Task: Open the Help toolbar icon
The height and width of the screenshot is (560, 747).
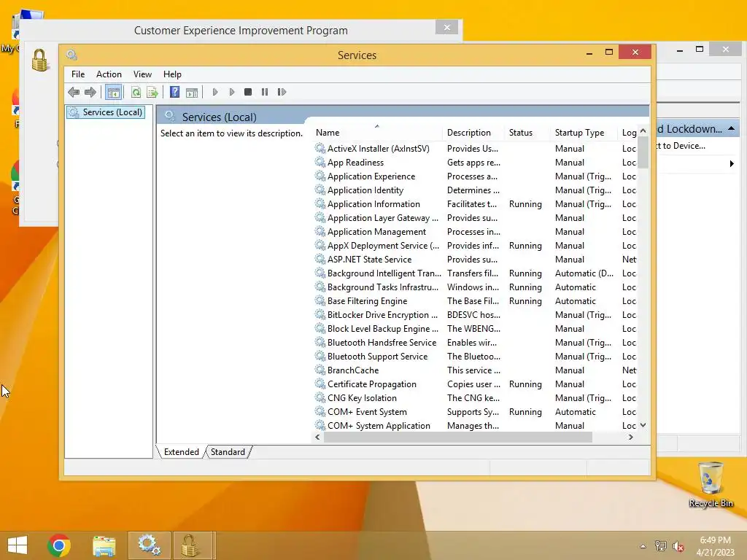Action: [175, 92]
